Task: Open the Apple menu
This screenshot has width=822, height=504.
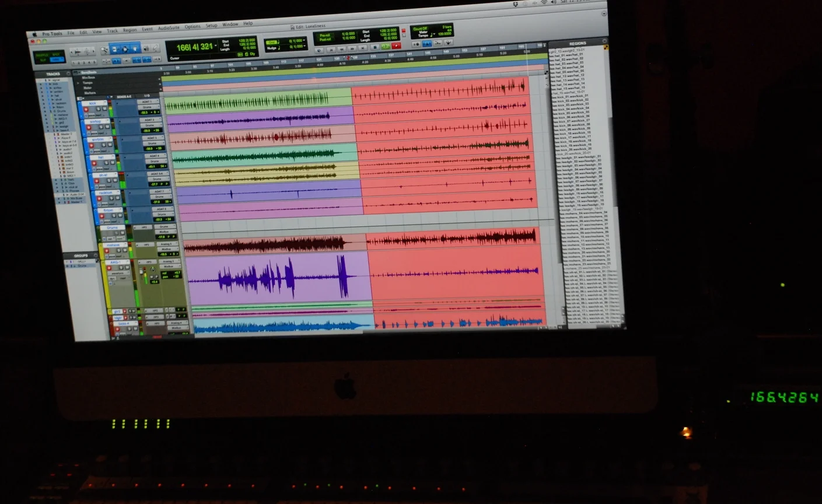Action: (35, 34)
